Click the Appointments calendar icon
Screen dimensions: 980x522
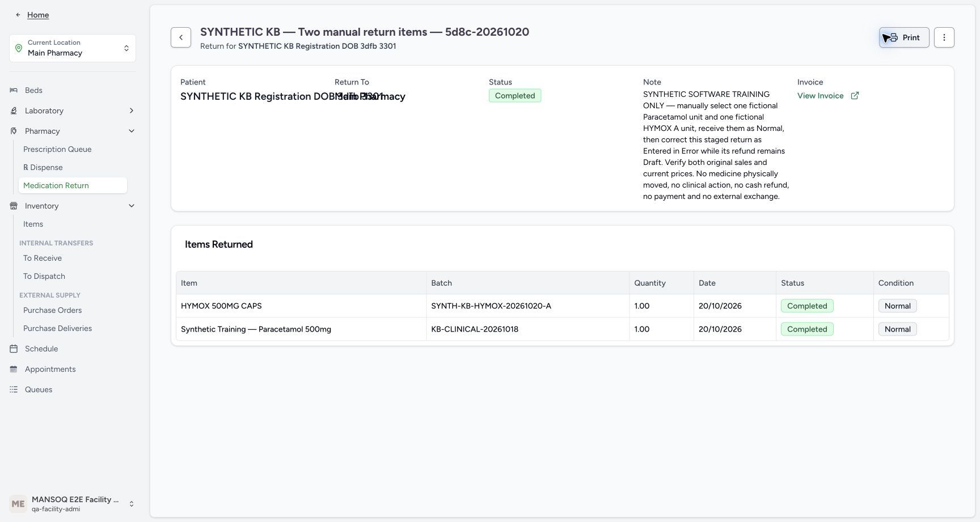click(x=14, y=369)
